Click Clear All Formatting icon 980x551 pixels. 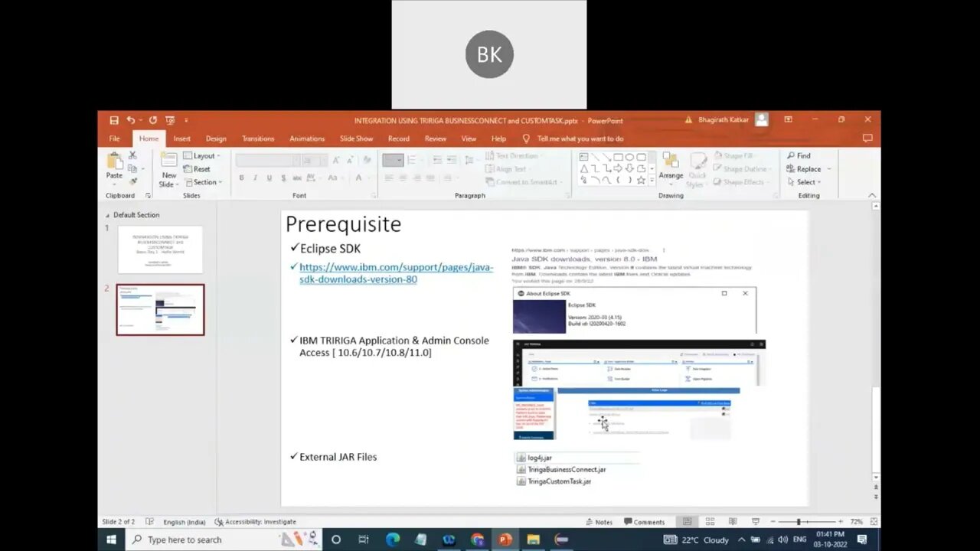click(367, 160)
